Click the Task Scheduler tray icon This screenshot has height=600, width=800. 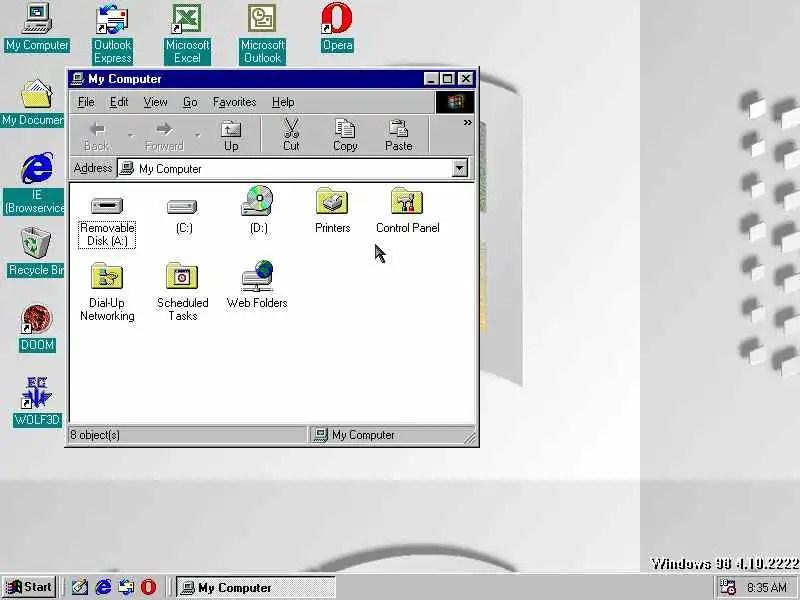(727, 587)
